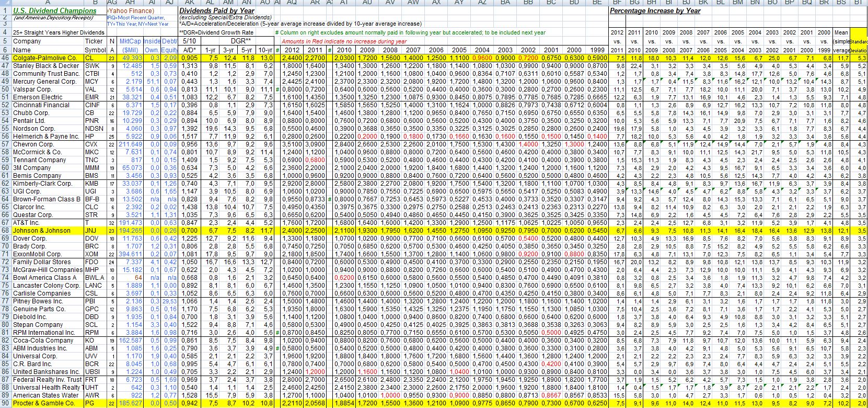Select the 'Family Dollar Stores' cell
This screenshot has width=868, height=408.
[48, 262]
